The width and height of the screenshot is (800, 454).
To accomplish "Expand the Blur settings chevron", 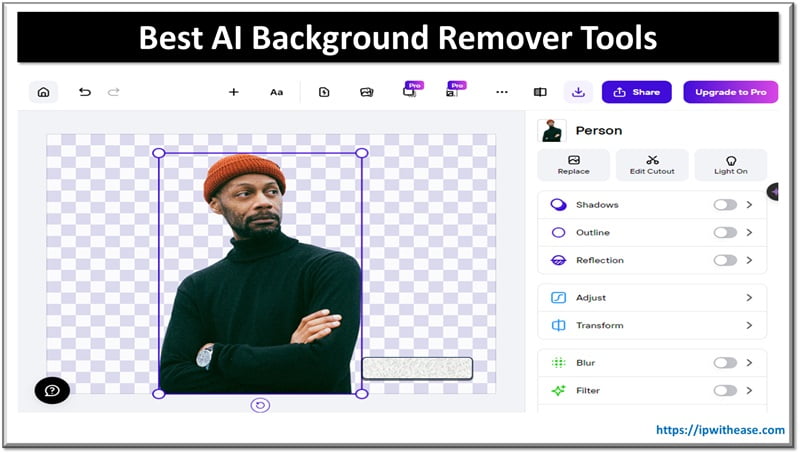I will pos(749,363).
